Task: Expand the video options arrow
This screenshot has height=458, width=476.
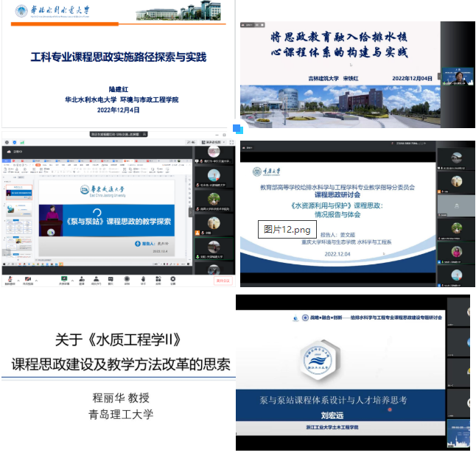Action: pos(36,278)
